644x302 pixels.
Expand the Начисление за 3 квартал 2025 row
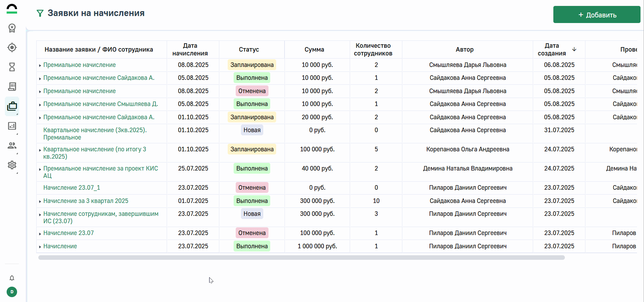40,202
